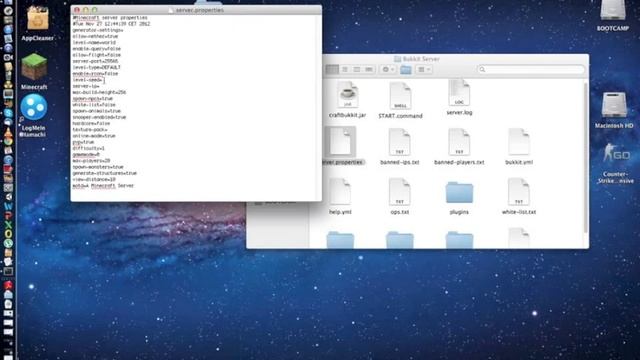Click the Skype icon in the Dock
This screenshot has width=640, height=360.
[x=8, y=113]
